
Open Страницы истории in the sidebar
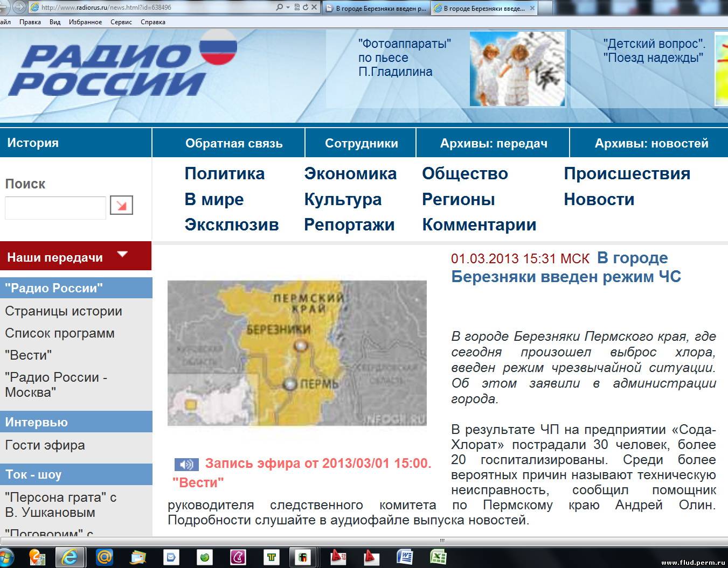(x=64, y=311)
